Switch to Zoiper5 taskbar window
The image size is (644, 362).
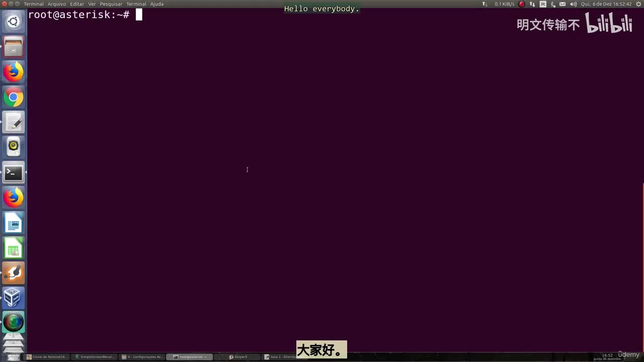238,357
